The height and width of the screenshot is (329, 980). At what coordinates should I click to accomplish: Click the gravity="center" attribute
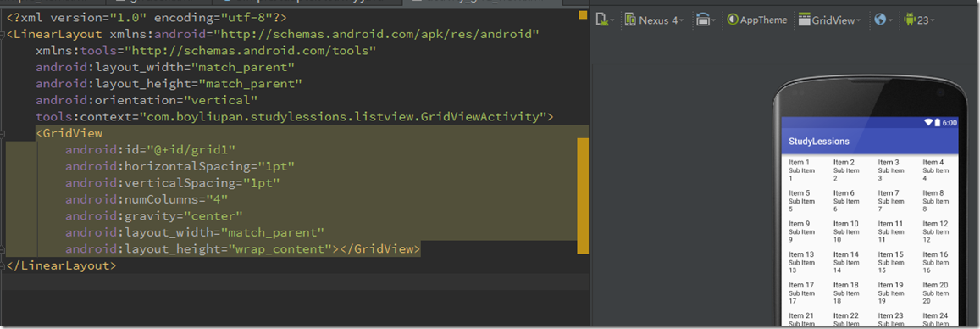154,215
